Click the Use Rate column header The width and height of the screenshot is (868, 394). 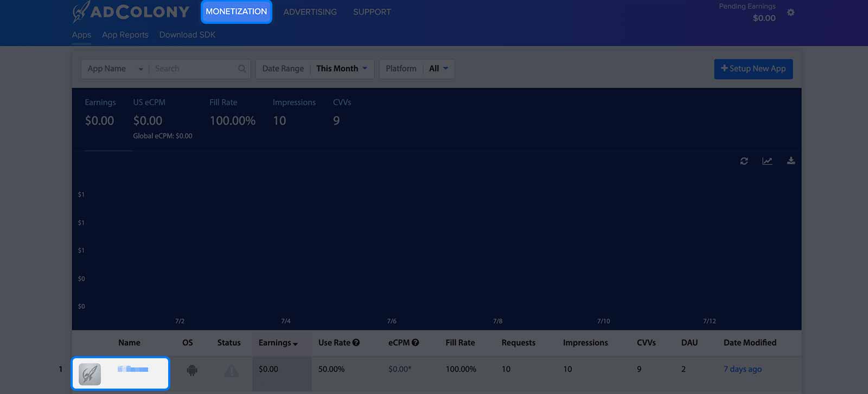pos(334,343)
